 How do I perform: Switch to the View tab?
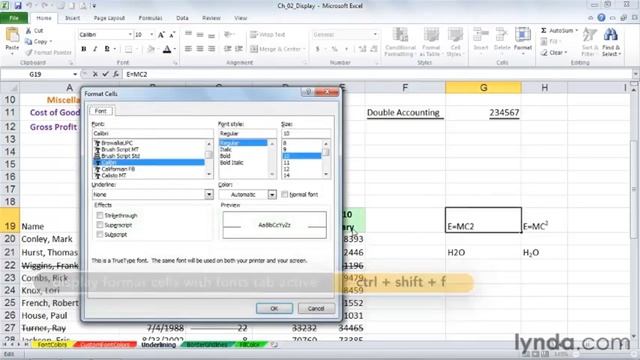[x=240, y=18]
